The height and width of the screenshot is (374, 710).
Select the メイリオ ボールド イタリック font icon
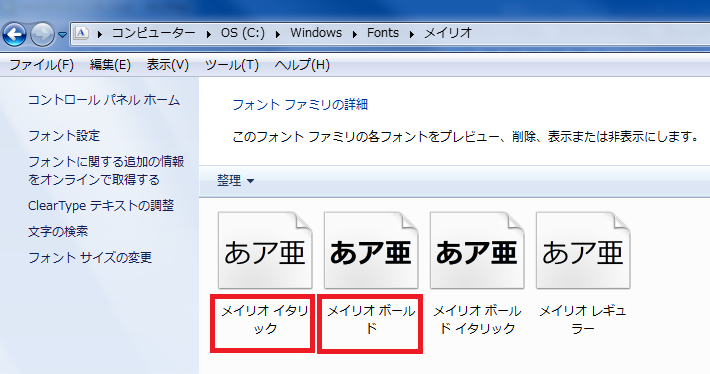tap(477, 250)
